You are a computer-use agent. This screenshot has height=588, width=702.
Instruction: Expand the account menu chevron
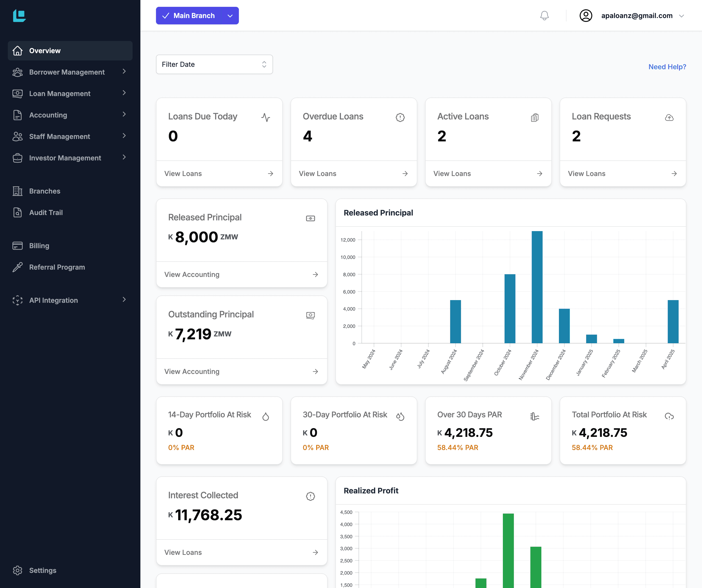click(682, 16)
